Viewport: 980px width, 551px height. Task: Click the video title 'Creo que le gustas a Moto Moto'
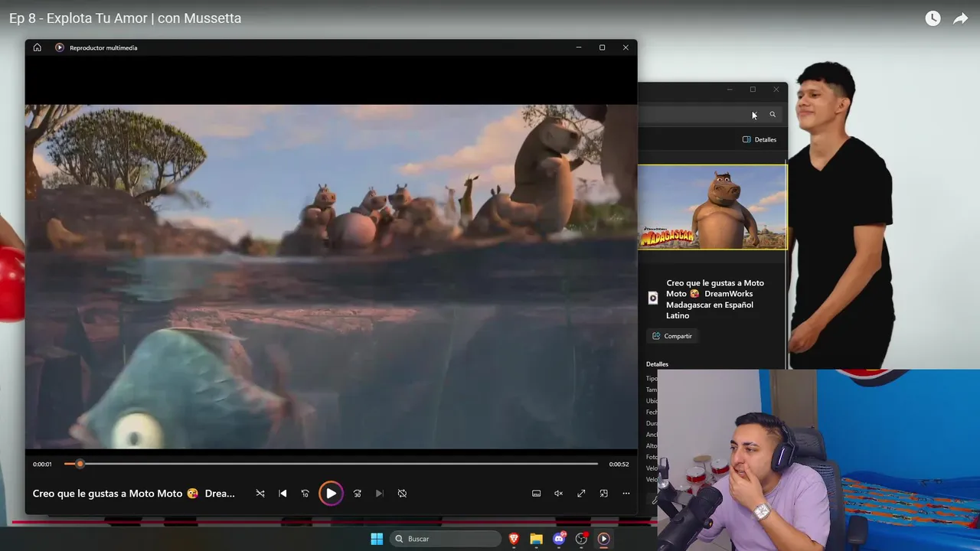tap(134, 494)
